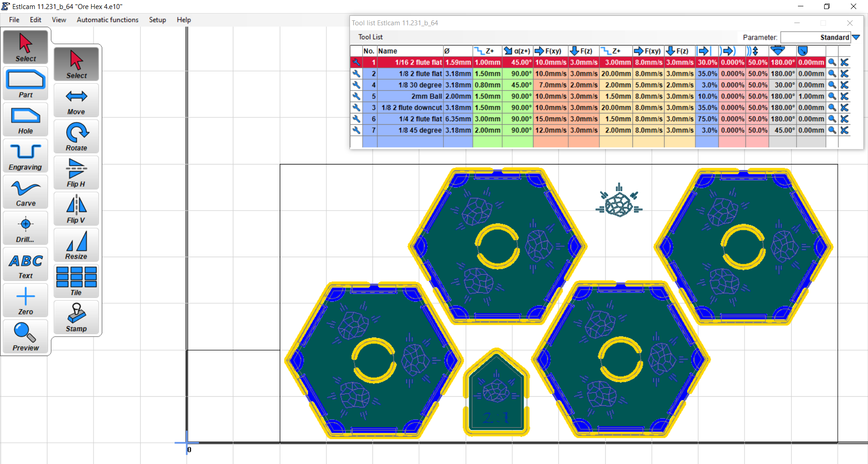Click the Flip H tool

pyautogui.click(x=76, y=173)
